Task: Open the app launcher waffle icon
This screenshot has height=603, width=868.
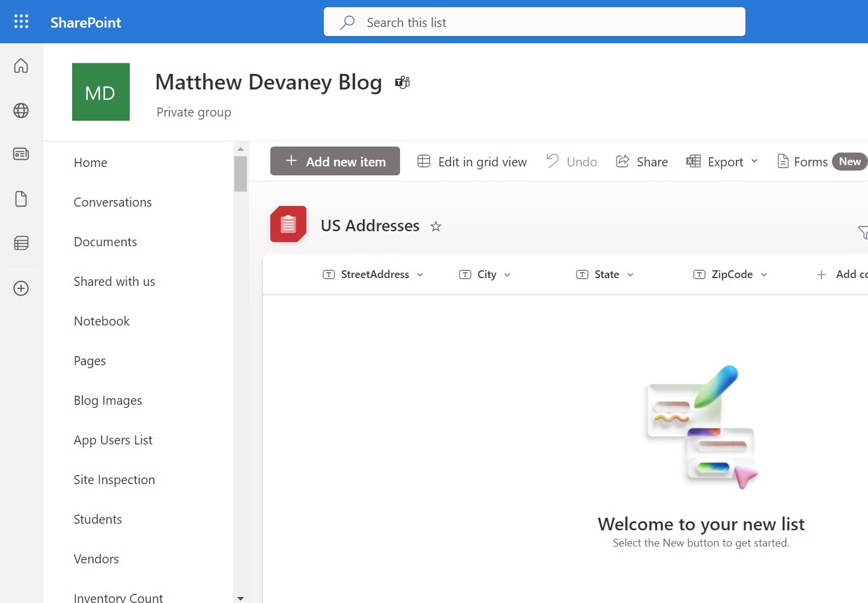Action: pyautogui.click(x=21, y=22)
